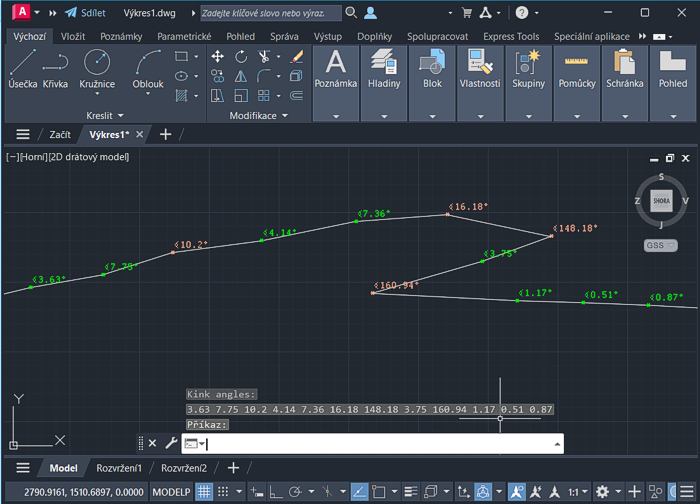Toggle MODELP model space button

coord(170,492)
